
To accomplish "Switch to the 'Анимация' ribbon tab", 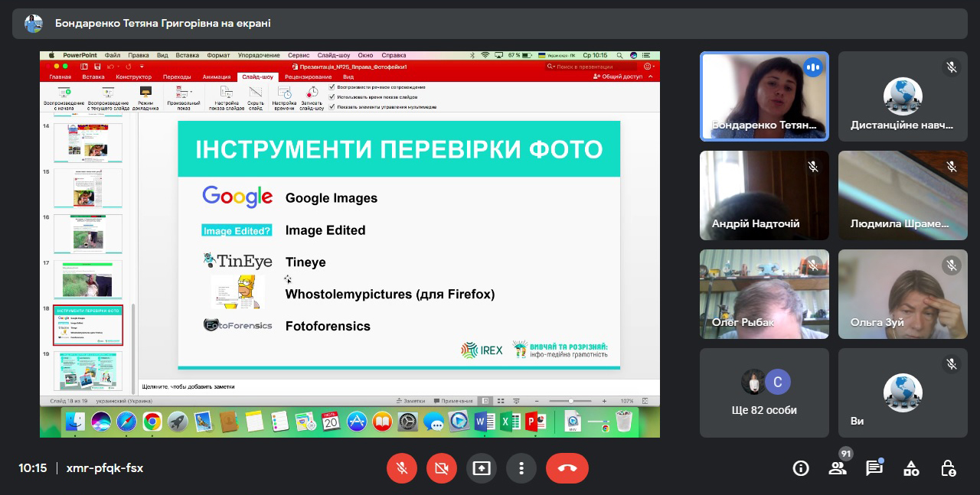I will [217, 77].
